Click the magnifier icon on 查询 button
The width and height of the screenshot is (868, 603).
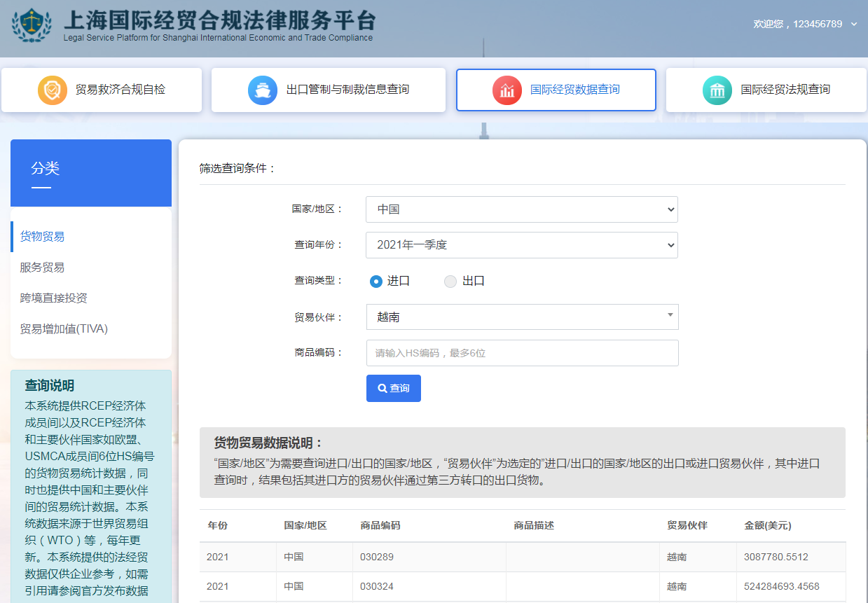(383, 389)
